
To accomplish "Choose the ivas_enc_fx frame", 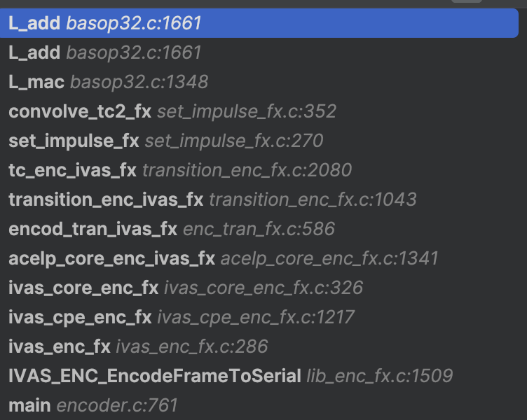I will [x=59, y=346].
